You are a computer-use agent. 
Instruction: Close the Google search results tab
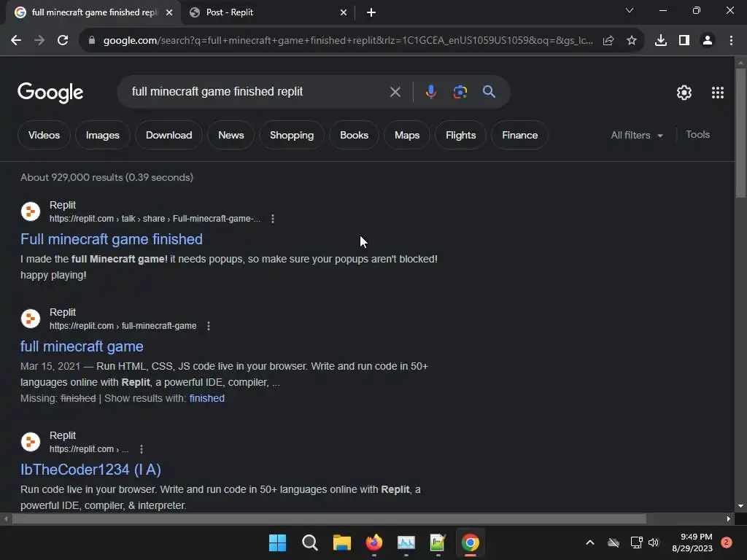click(x=169, y=12)
